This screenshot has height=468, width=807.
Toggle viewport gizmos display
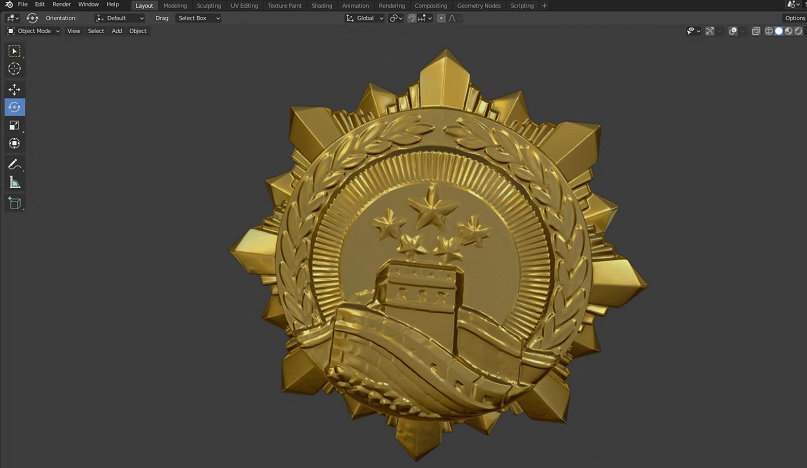tap(709, 31)
